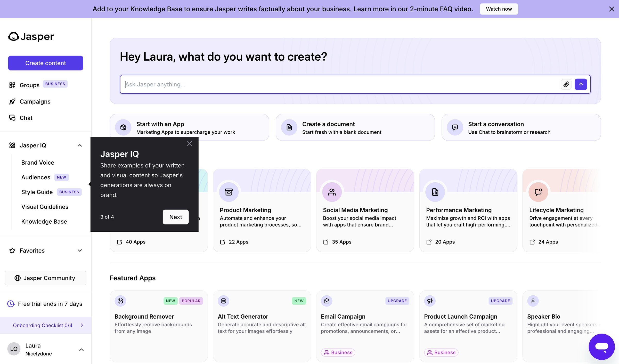This screenshot has height=364, width=619.
Task: Open Audiences under Jasper IQ
Action: 36,177
